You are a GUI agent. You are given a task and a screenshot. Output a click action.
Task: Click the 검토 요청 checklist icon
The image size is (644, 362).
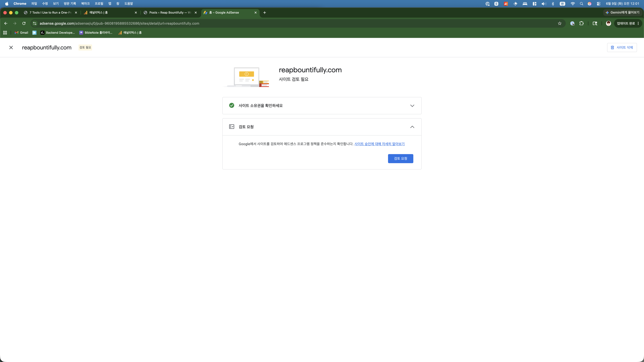tap(231, 127)
